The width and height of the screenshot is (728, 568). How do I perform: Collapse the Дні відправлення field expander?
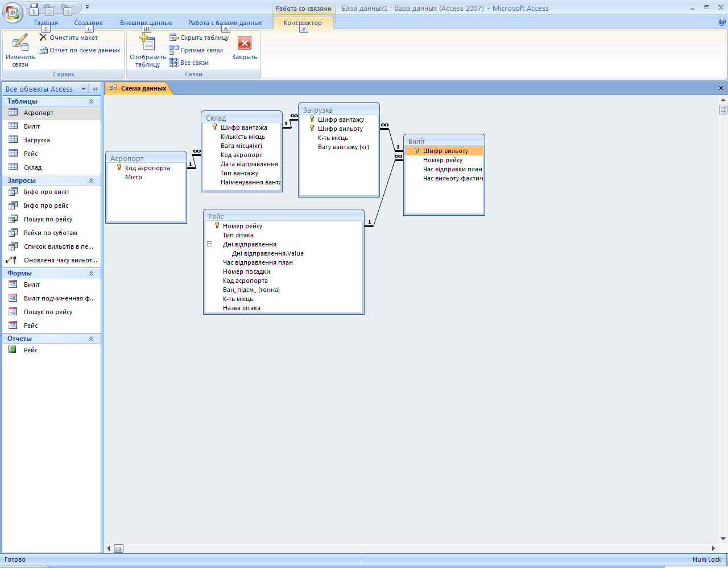point(209,244)
